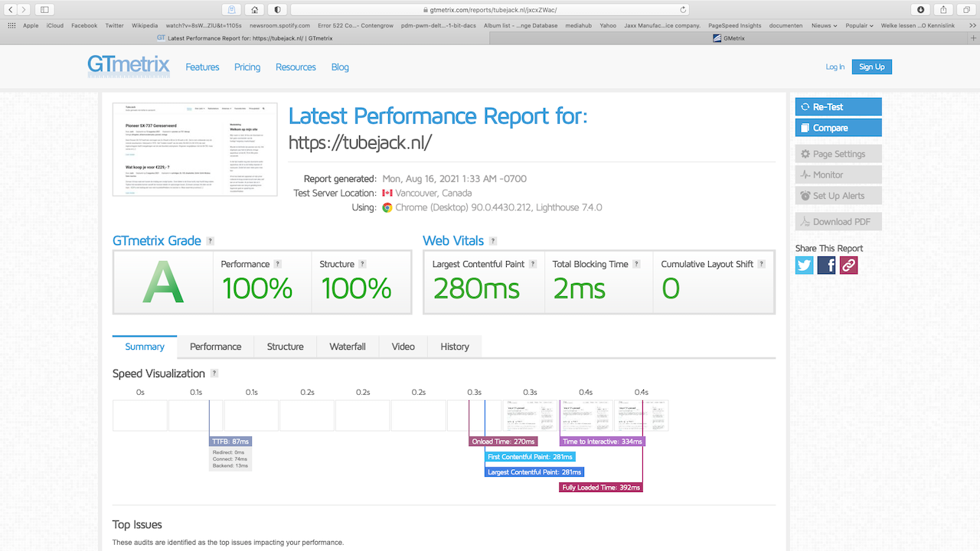
Task: Click the tubejack.nl page screenshot thumbnail
Action: click(195, 149)
